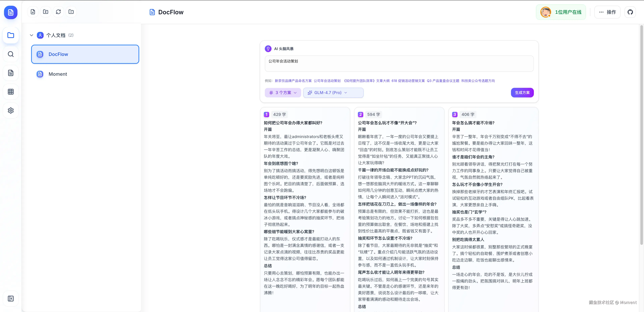Select the Moment document in the sidebar
This screenshot has width=644, height=312.
click(58, 74)
